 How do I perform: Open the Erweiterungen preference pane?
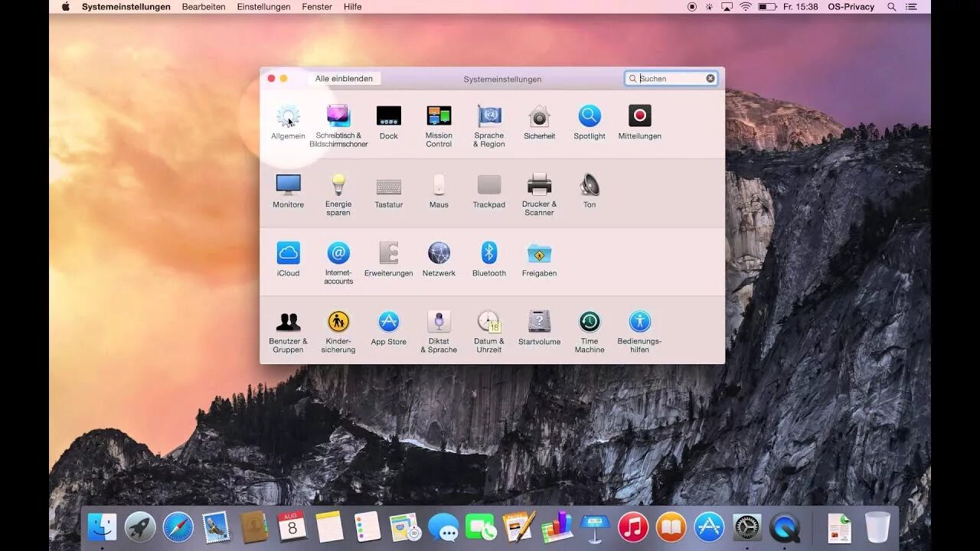[389, 259]
